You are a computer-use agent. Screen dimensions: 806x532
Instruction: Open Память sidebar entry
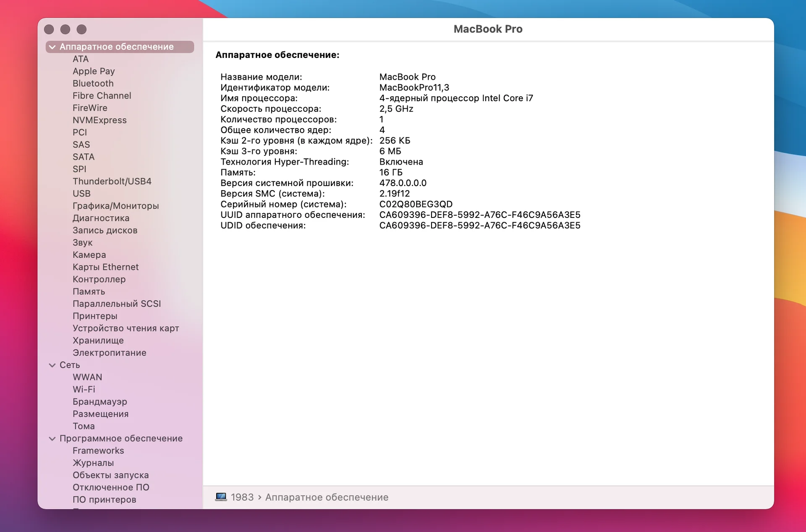click(89, 291)
